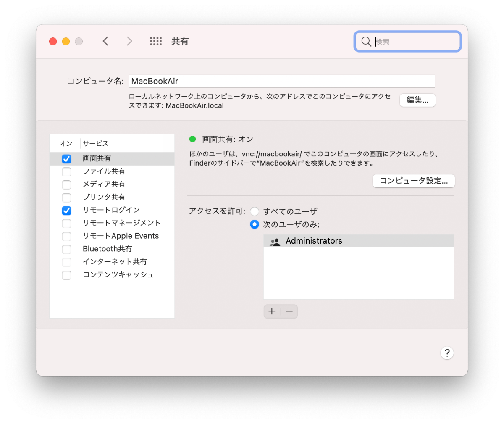Close the 共有 window with red button
The width and height of the screenshot is (504, 424).
(53, 41)
